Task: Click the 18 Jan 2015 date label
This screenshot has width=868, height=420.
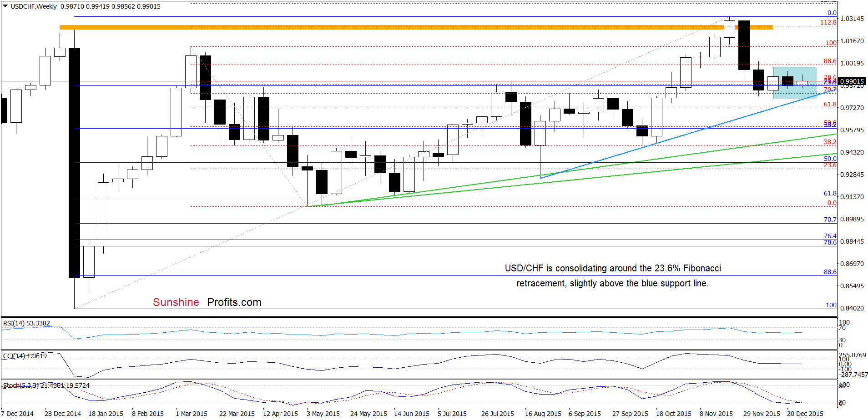Action: (x=106, y=414)
